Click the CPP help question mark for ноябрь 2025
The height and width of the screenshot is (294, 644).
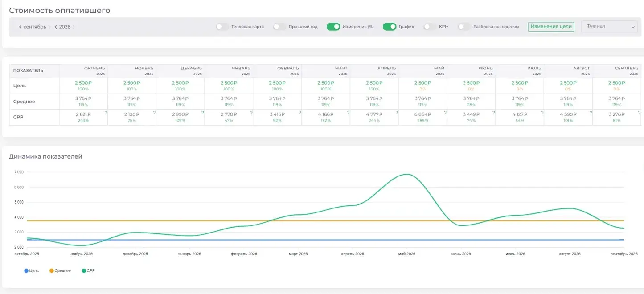pos(154,113)
